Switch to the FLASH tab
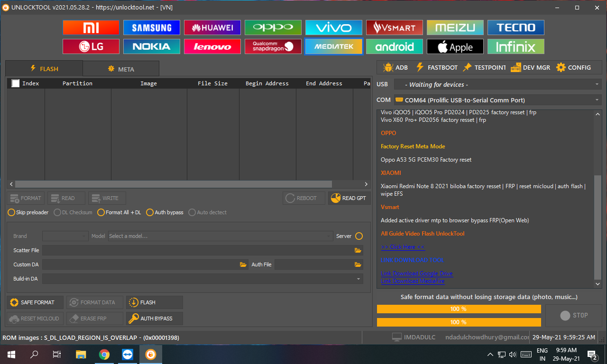Viewport: 607px width, 364px height. click(x=44, y=69)
